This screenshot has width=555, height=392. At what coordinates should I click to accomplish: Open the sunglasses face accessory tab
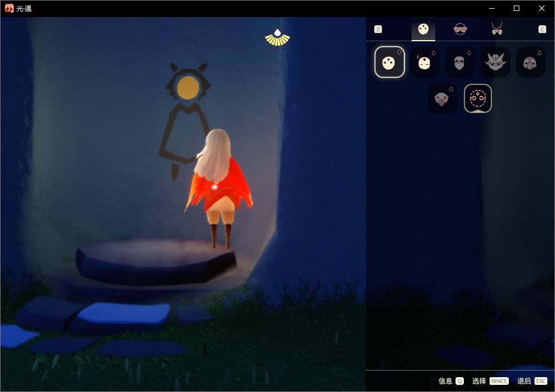[460, 29]
